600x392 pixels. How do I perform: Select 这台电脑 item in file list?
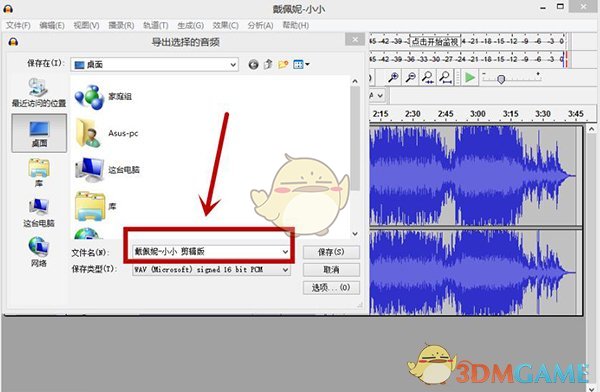tap(107, 170)
